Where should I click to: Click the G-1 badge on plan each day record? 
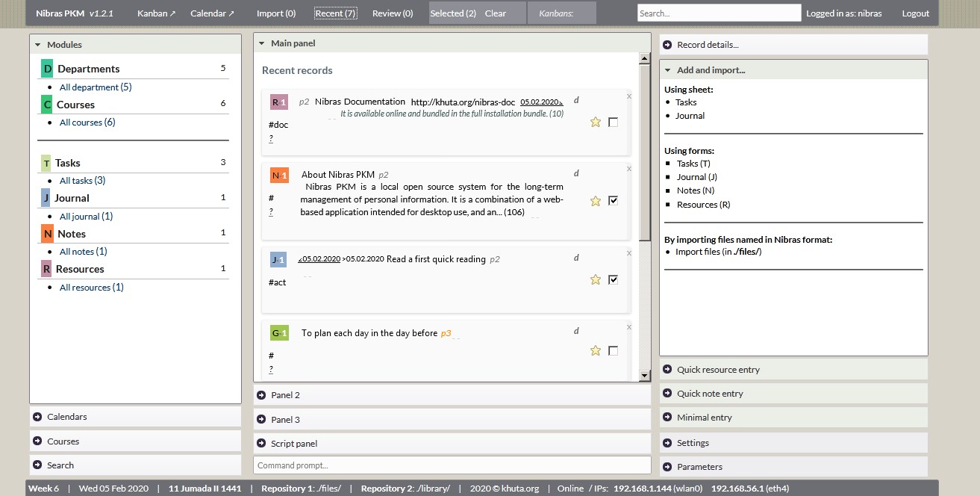279,333
